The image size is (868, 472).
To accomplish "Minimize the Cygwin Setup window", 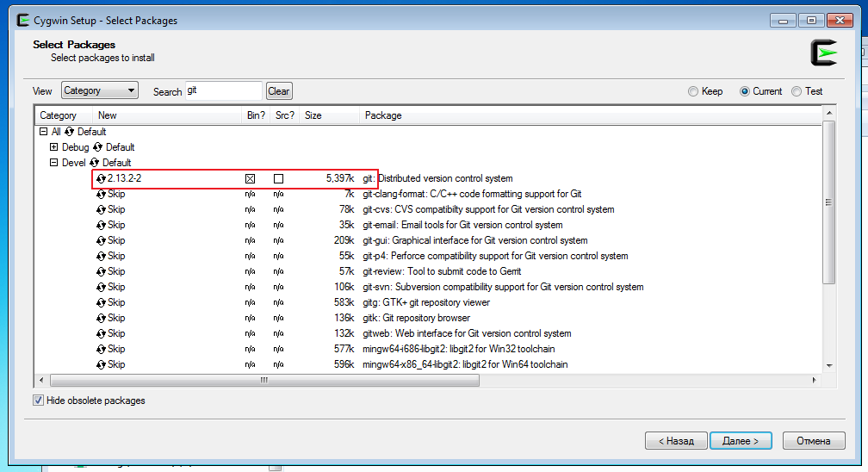I will (783, 21).
